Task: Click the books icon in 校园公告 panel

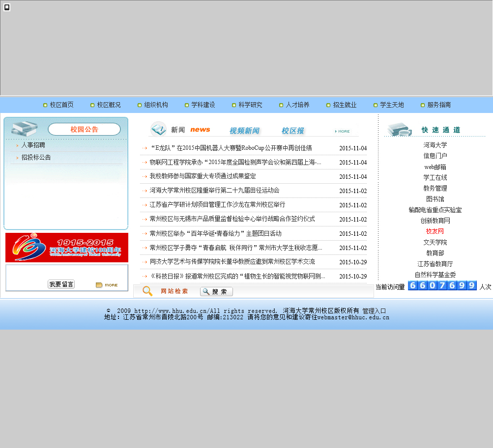Action: 24,128
